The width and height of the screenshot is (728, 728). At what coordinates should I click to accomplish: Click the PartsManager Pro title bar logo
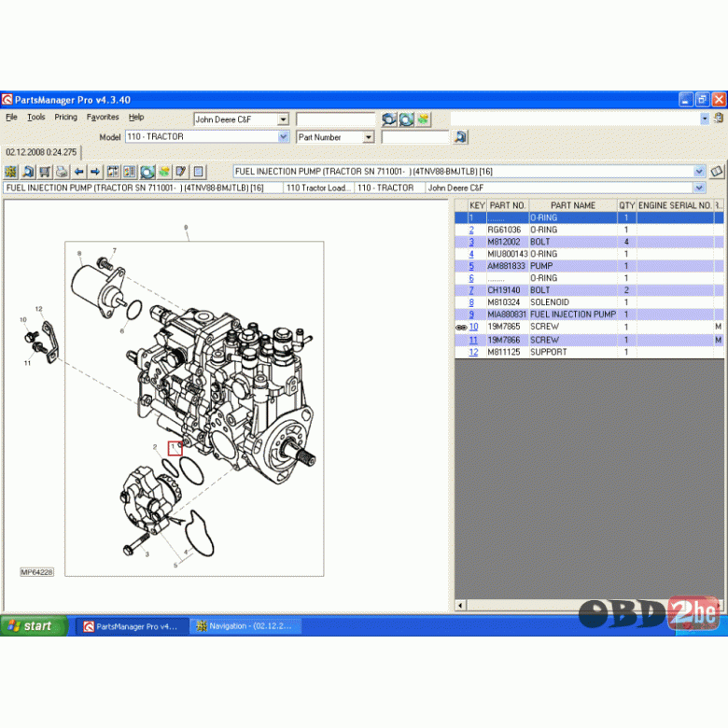coord(7,100)
